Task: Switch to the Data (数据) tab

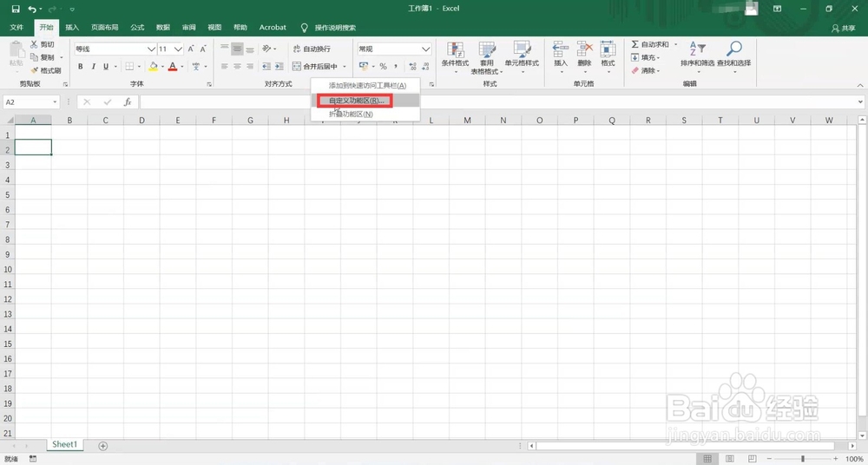Action: click(163, 27)
